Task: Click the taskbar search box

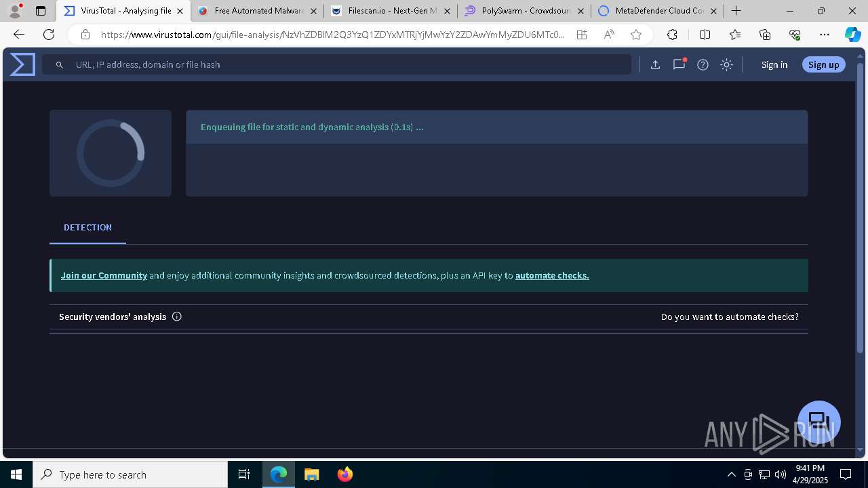Action: click(x=130, y=474)
